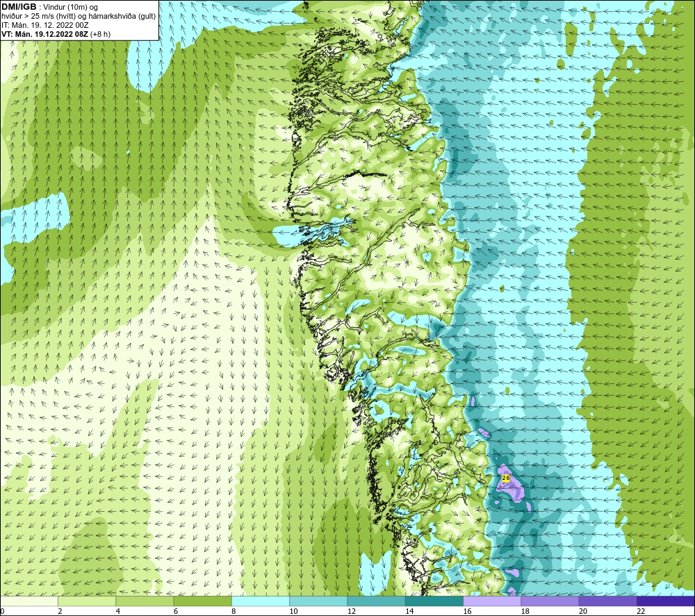Click the legend value 8
Image resolution: width=695 pixels, height=616 pixels.
click(234, 612)
